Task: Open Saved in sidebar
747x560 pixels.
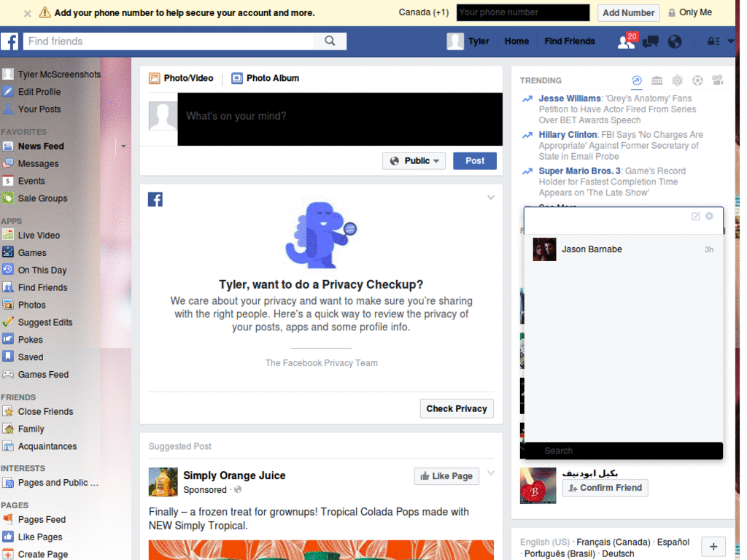Action: pyautogui.click(x=23, y=357)
